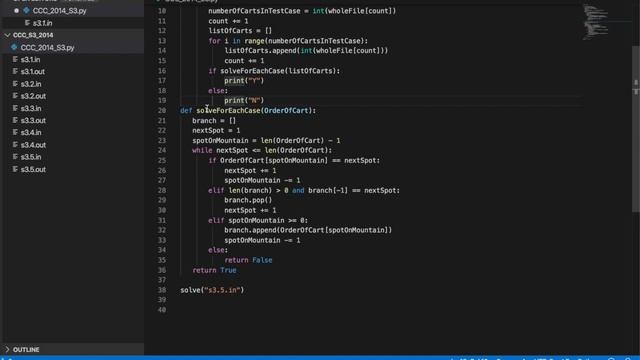Click the 'branch.pop()' call
Viewport: 640px width, 360px height.
(x=248, y=200)
